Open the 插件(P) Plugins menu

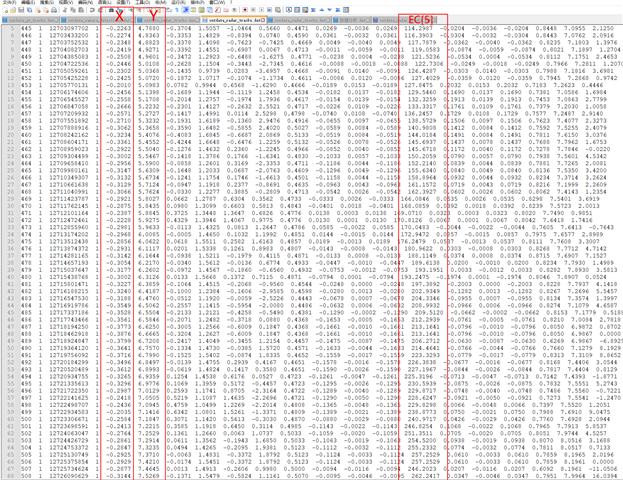click(x=195, y=2)
